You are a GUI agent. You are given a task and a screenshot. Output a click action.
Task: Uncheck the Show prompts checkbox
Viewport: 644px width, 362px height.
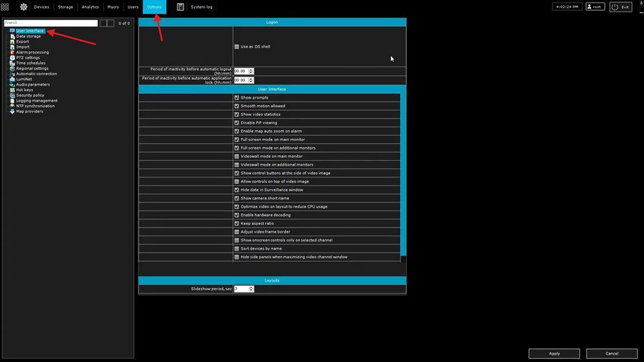click(236, 97)
